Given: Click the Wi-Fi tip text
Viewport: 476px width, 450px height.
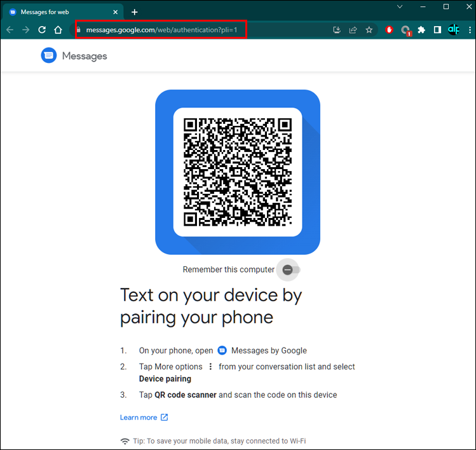Looking at the screenshot, I should point(219,441).
